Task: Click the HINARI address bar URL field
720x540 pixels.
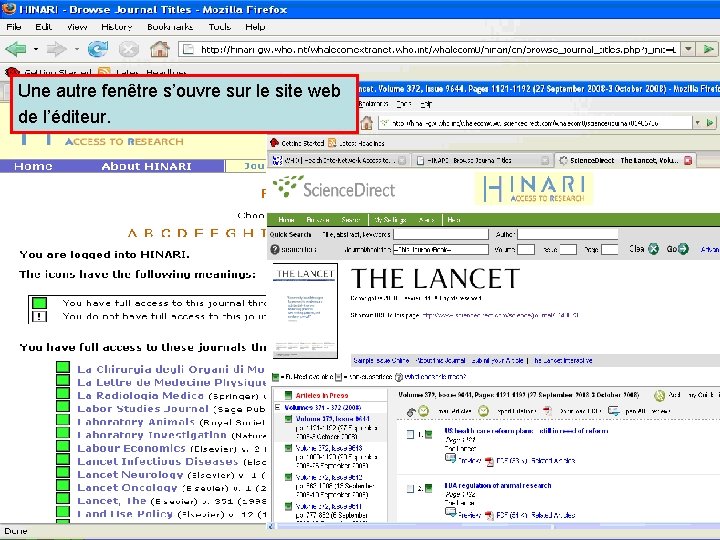Action: (430, 49)
